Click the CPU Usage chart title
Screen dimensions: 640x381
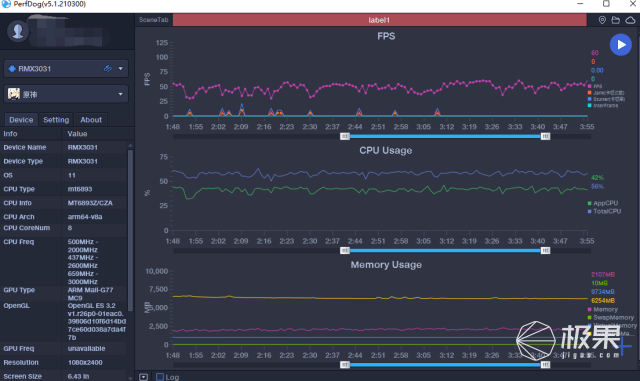point(386,151)
